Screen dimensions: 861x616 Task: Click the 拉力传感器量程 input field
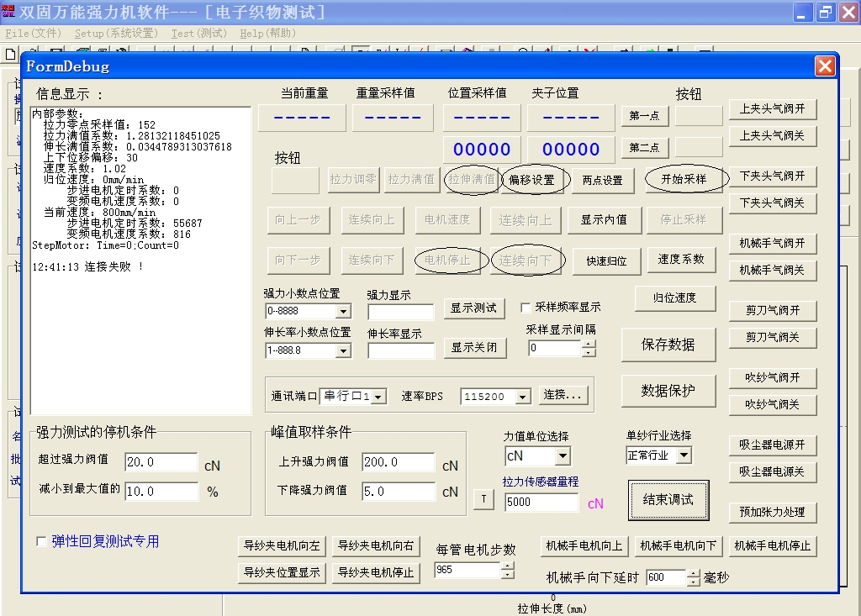(x=541, y=503)
